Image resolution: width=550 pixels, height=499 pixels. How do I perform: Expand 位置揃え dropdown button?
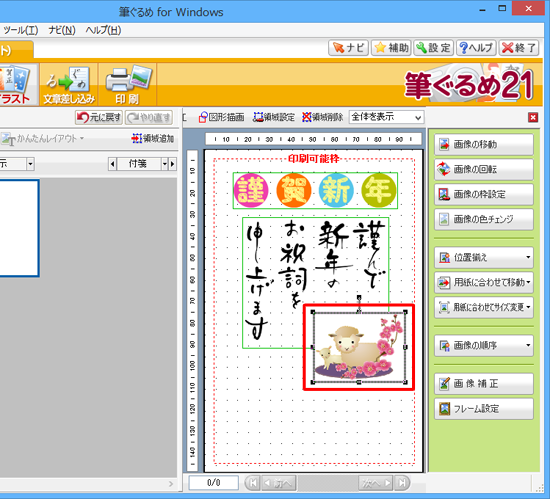(x=484, y=258)
